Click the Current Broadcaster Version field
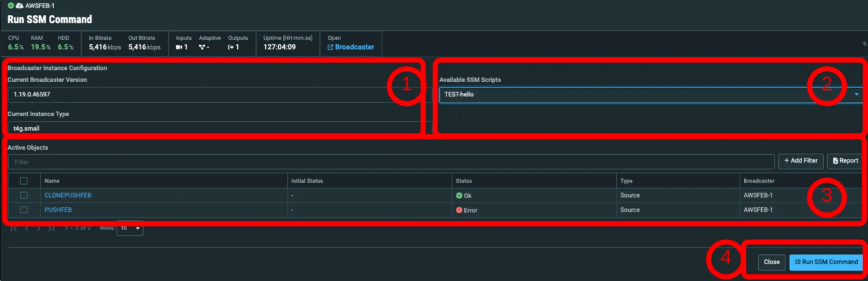The height and width of the screenshot is (281, 868). tap(220, 95)
